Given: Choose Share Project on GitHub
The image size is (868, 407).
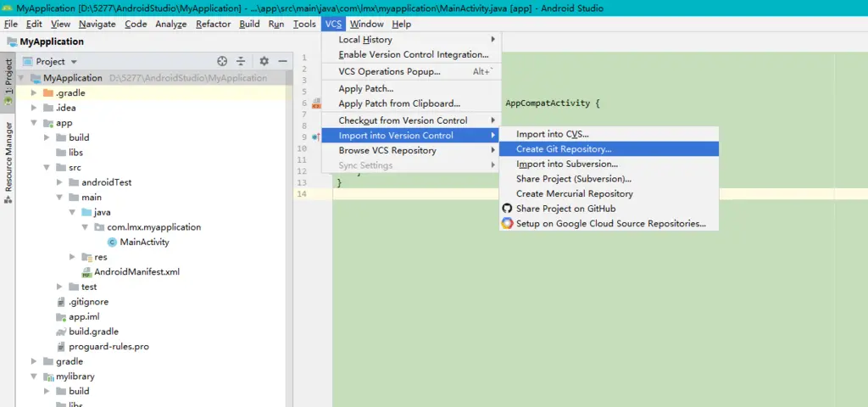Looking at the screenshot, I should coord(609,209).
